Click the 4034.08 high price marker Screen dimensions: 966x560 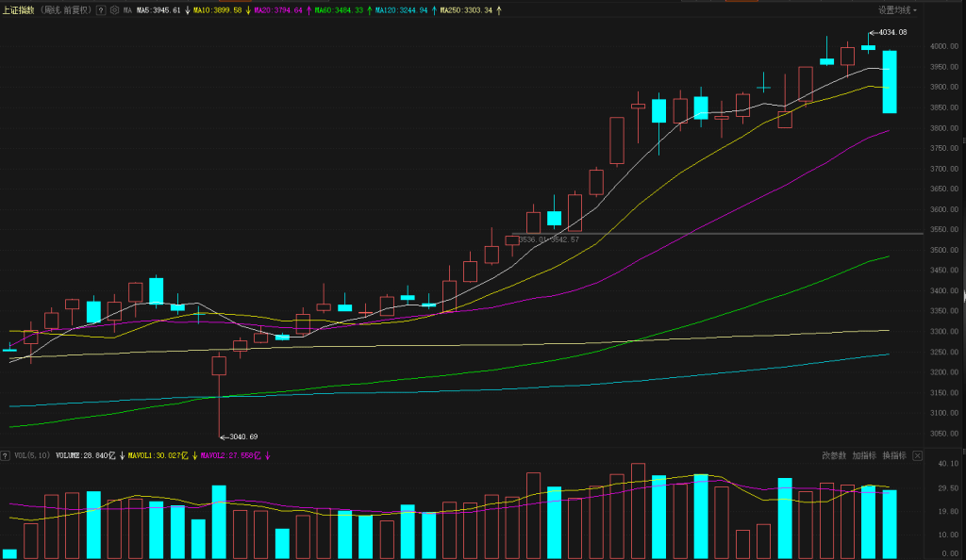(x=891, y=32)
